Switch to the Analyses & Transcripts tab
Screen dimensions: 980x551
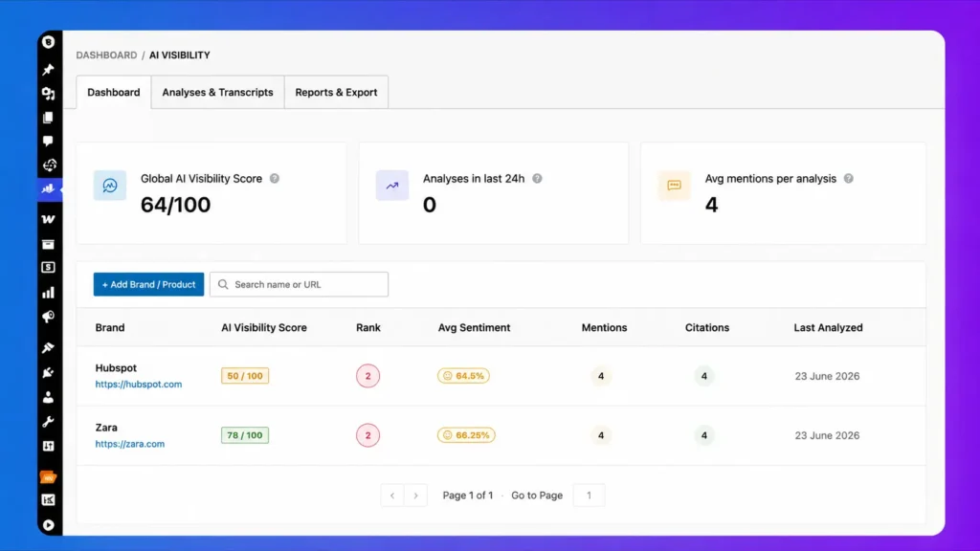pyautogui.click(x=217, y=93)
